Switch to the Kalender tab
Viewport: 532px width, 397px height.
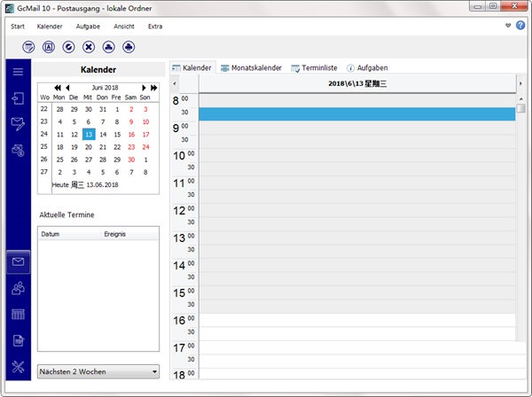(192, 68)
